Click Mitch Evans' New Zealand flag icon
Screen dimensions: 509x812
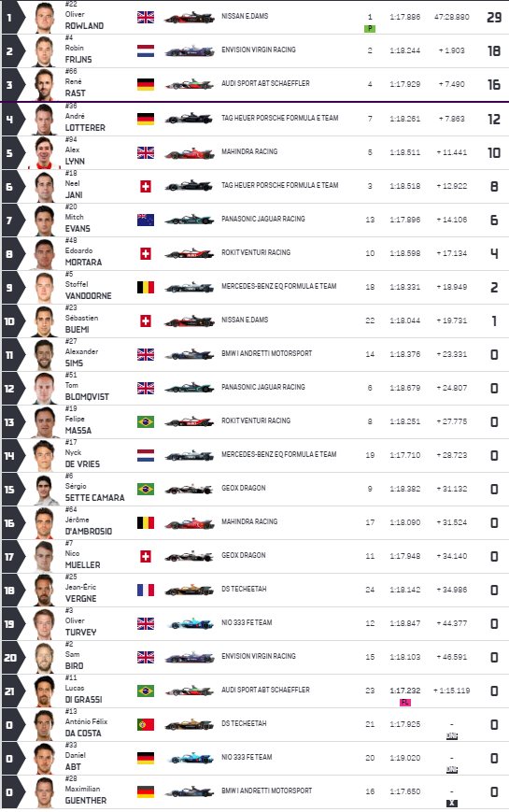point(146,220)
